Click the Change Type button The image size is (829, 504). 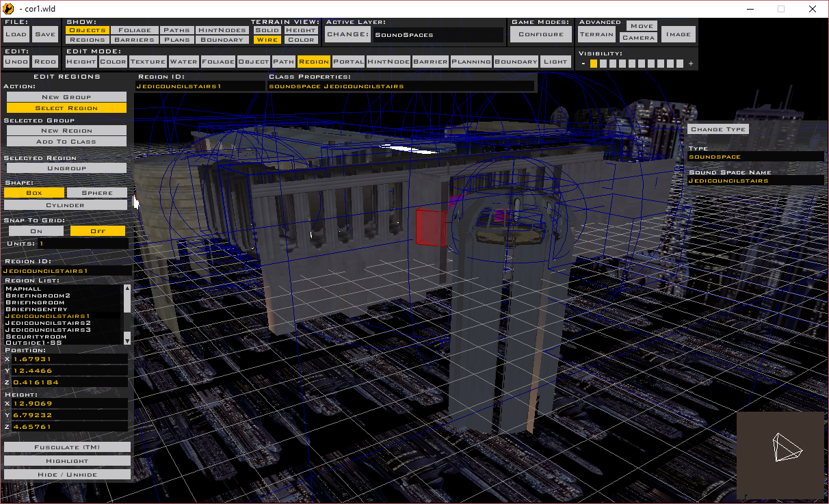coord(718,129)
